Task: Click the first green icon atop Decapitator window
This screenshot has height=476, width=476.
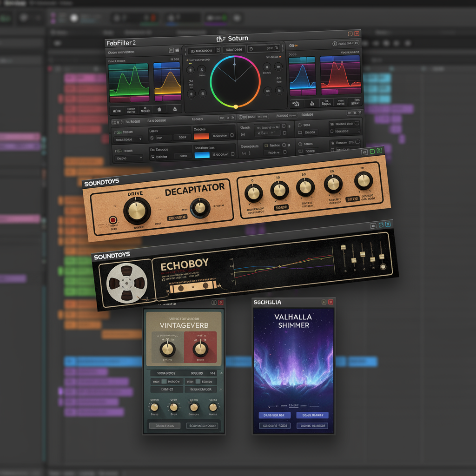Action: (x=372, y=151)
